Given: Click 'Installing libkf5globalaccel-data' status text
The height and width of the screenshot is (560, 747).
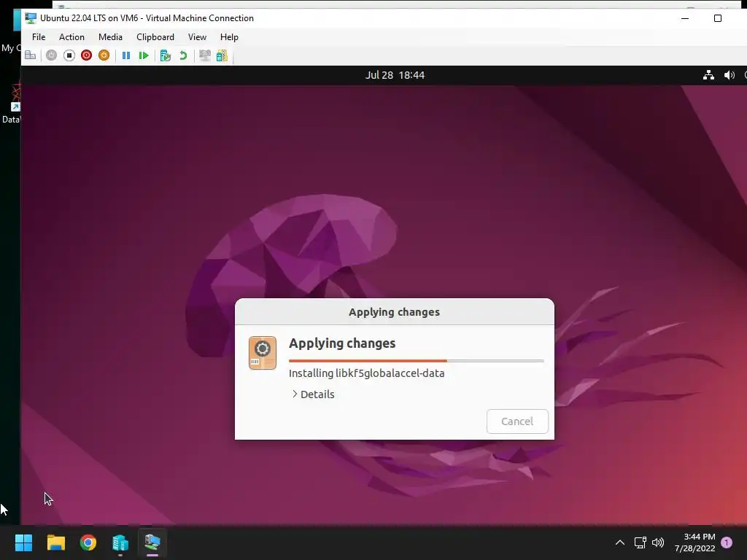Looking at the screenshot, I should tap(366, 373).
